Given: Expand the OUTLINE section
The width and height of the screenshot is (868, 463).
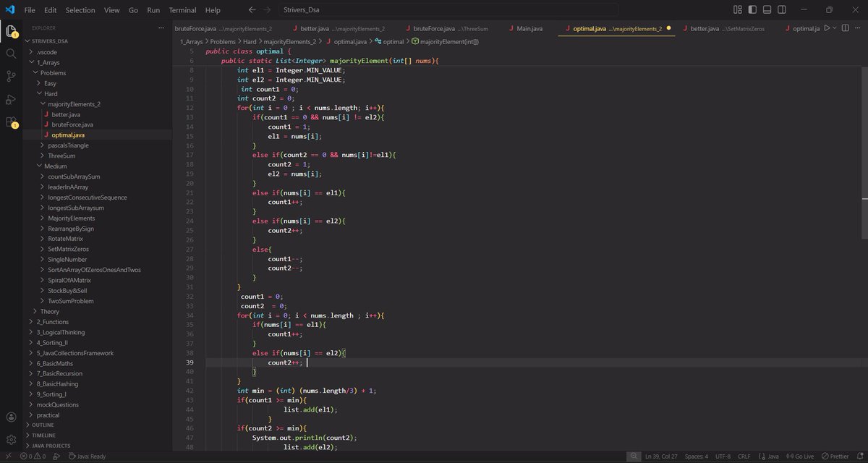Looking at the screenshot, I should [x=98, y=425].
